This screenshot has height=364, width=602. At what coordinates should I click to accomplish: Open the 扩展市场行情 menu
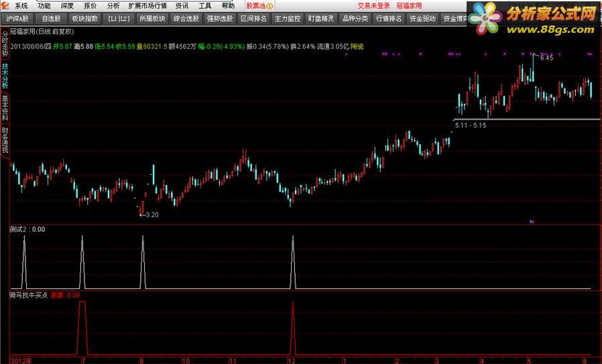(x=147, y=6)
